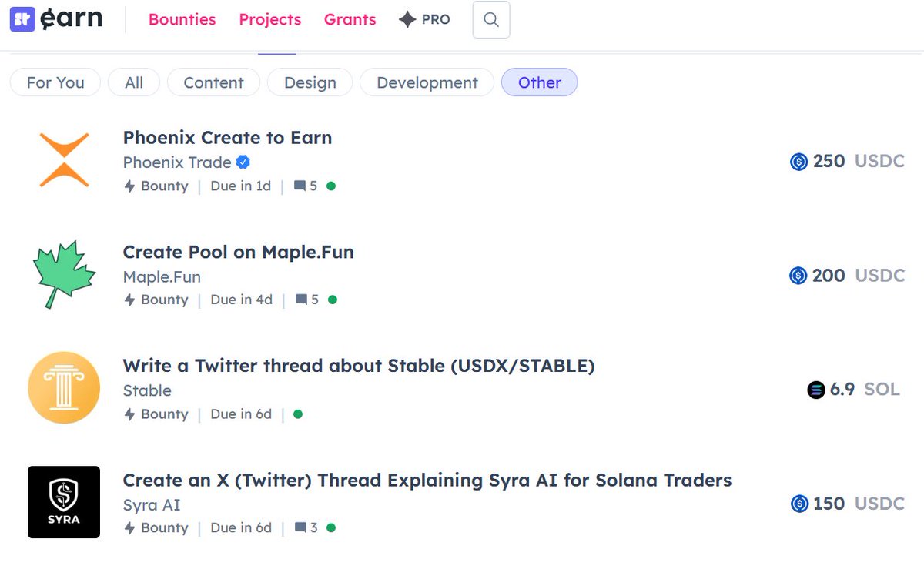Open Create Pool on Maple.Fun listing

(239, 252)
